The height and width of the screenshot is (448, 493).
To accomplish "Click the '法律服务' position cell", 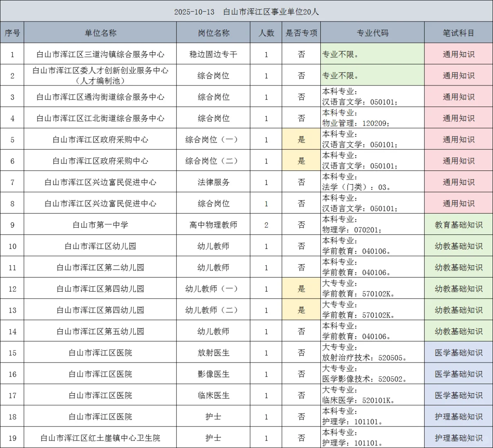I will point(213,182).
